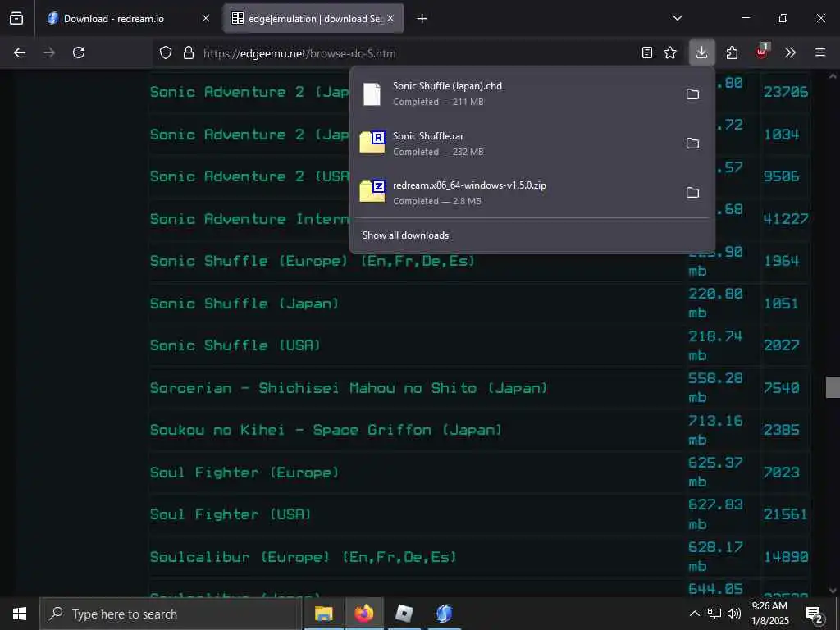Viewport: 840px width, 630px height.
Task: Open the extensions puzzle icon
Action: tap(732, 52)
